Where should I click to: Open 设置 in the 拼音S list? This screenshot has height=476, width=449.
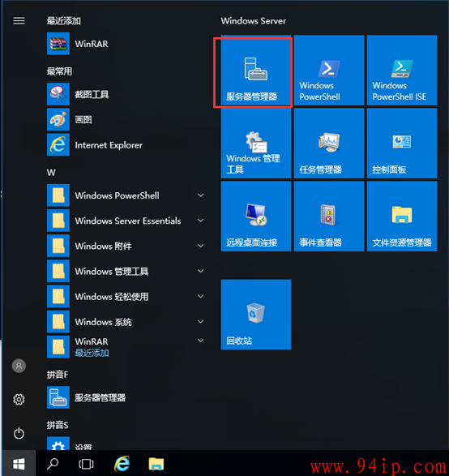(126, 444)
